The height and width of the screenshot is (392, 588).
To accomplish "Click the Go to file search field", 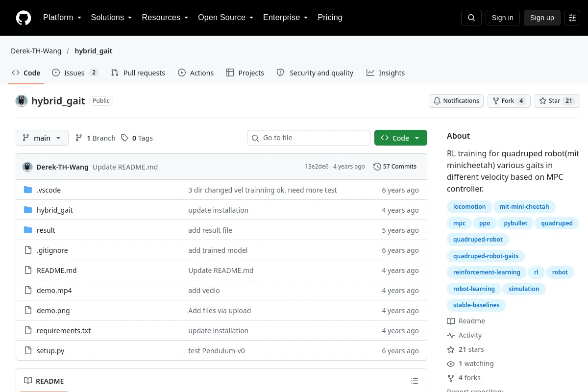I will (309, 138).
